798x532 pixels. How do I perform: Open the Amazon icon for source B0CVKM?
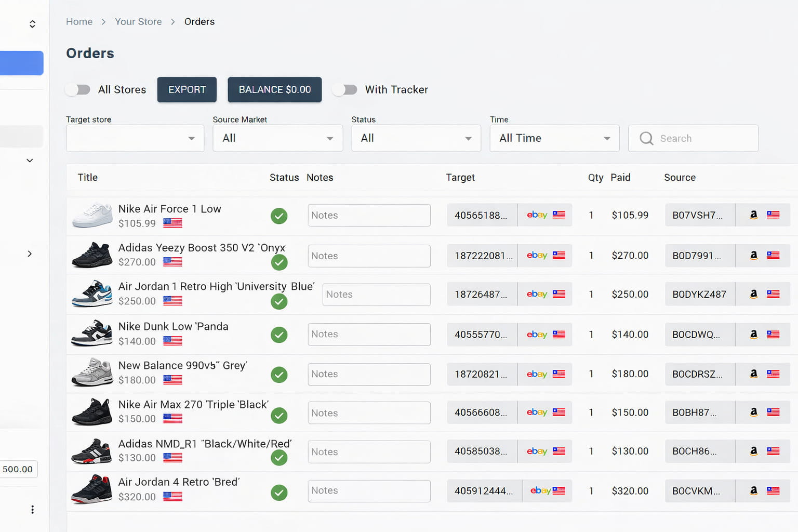tap(753, 490)
